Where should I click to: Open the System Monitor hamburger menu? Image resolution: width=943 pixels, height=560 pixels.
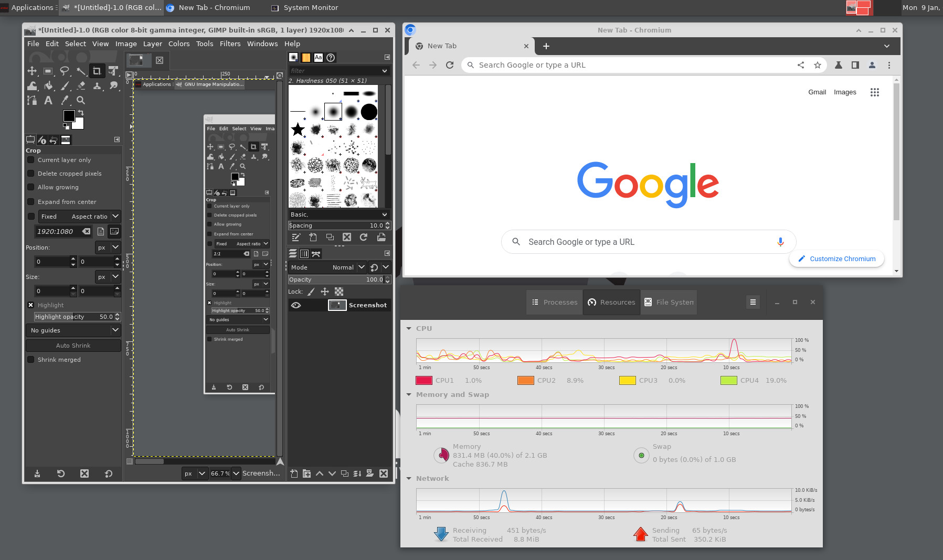(x=753, y=302)
